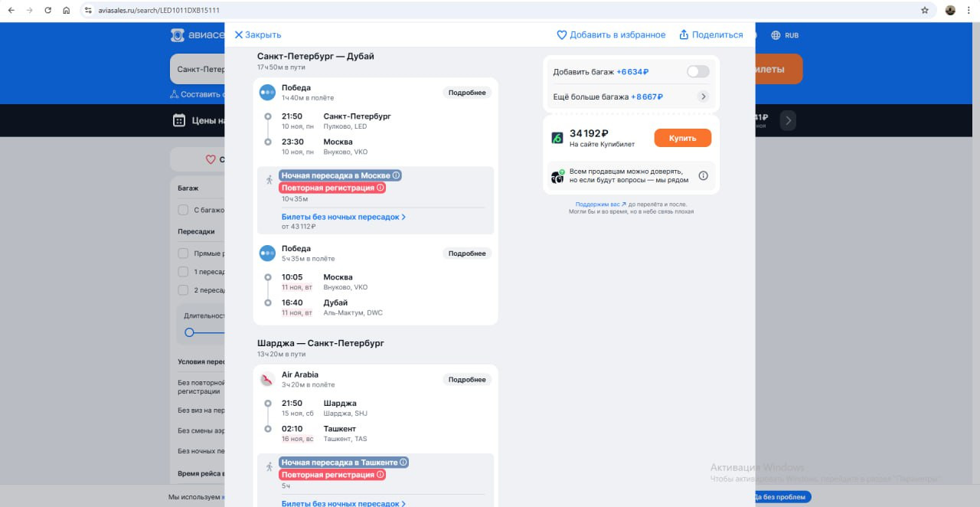Screen dimensions: 980x507
Task: Check the 'С багажом' baggage filter checkbox
Action: pos(183,210)
